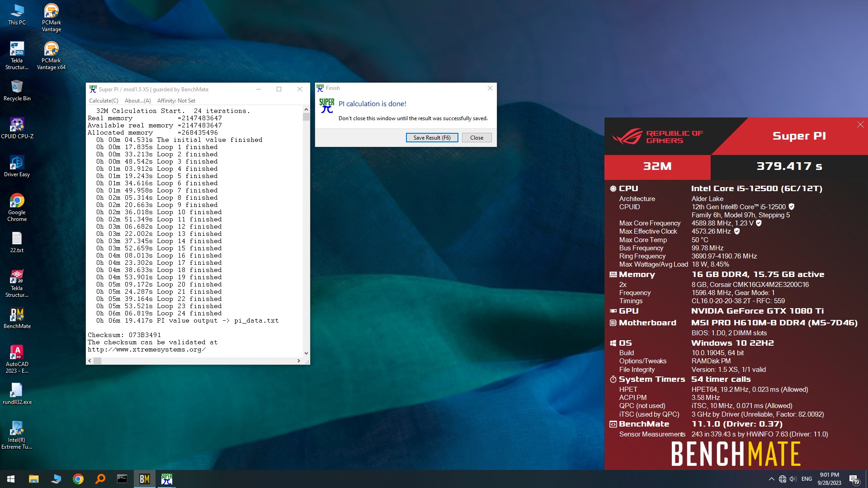This screenshot has height=488, width=868.
Task: Click the horizontal scroll left arrow in Super PI
Action: click(90, 361)
